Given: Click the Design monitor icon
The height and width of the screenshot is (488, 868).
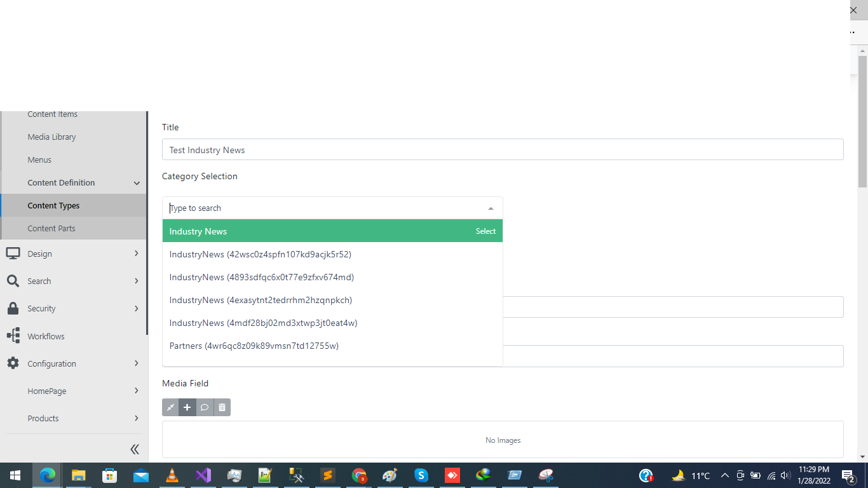Looking at the screenshot, I should point(13,254).
